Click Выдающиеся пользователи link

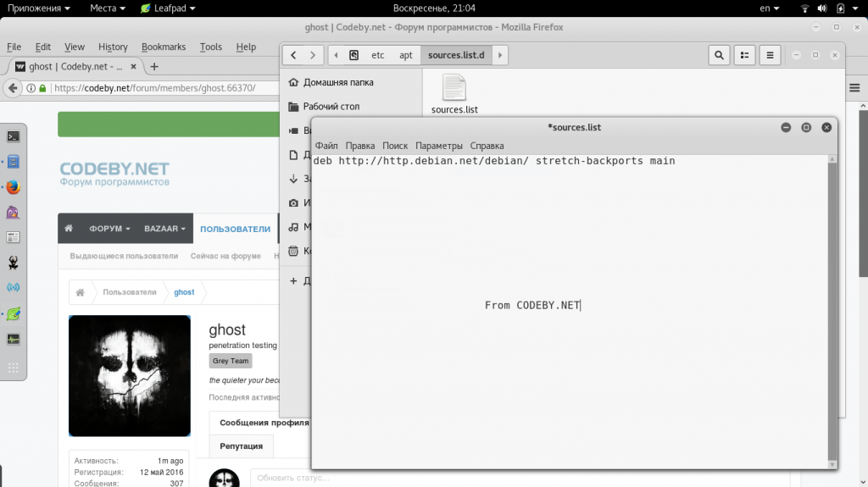pos(124,256)
